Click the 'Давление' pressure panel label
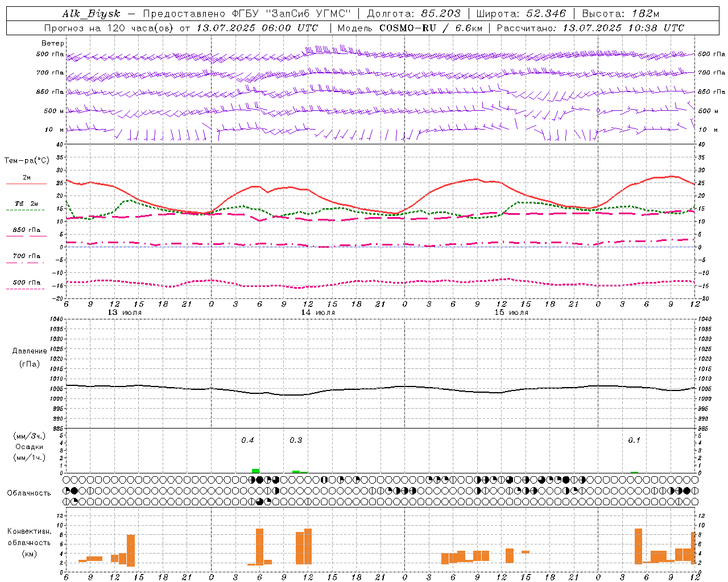 [30, 351]
